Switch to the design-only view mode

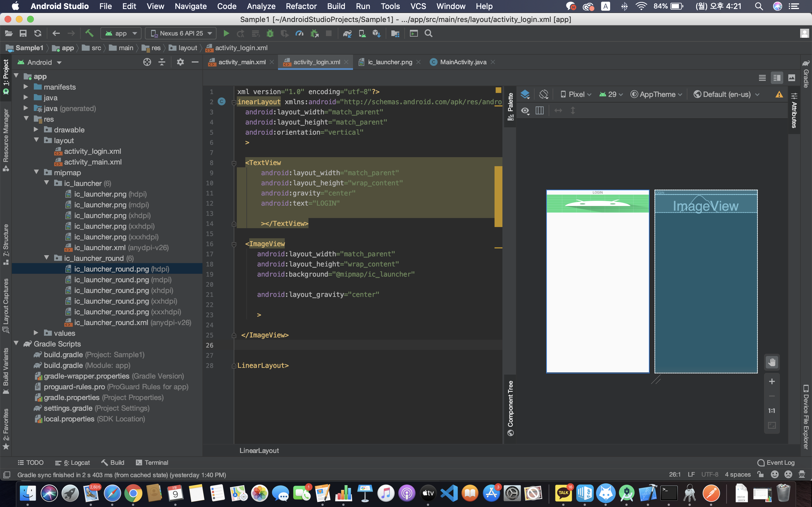pos(791,78)
